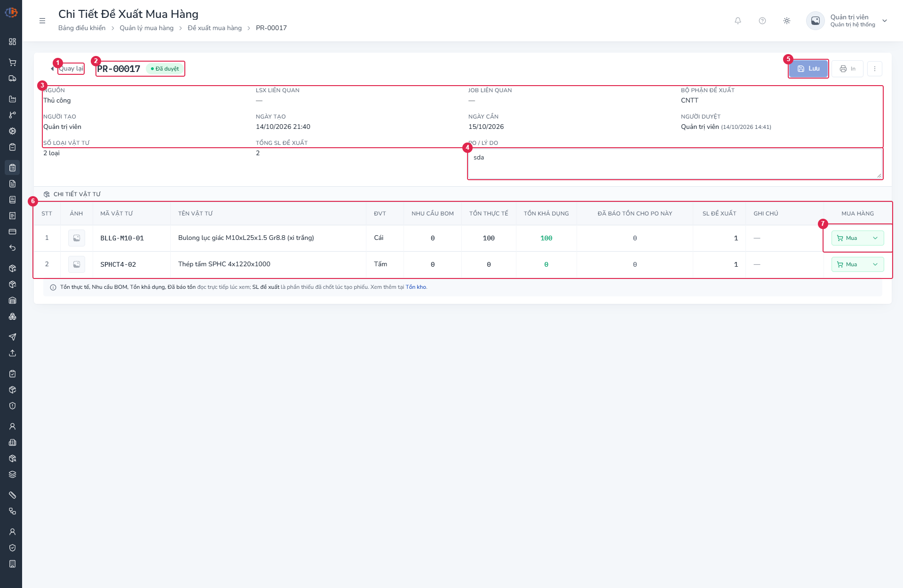Select Thép tấm SPHC 4x1220x1000 name
903x588 pixels.
tap(224, 264)
